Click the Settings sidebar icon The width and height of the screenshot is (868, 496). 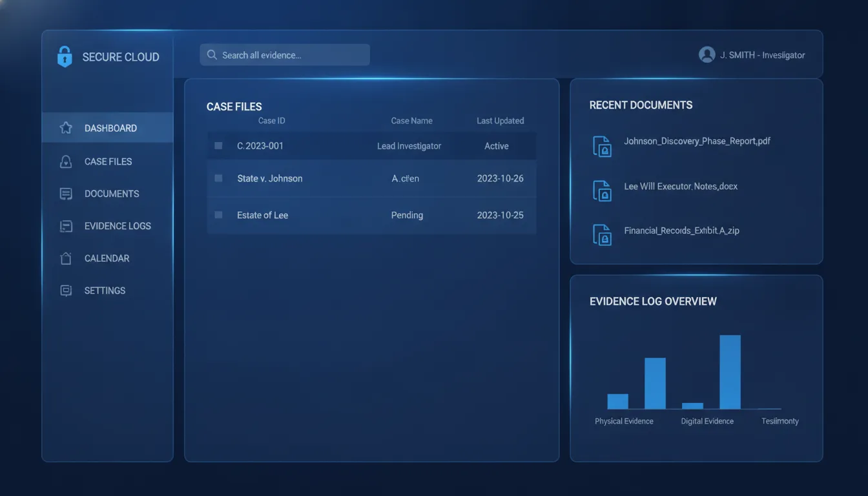point(66,291)
